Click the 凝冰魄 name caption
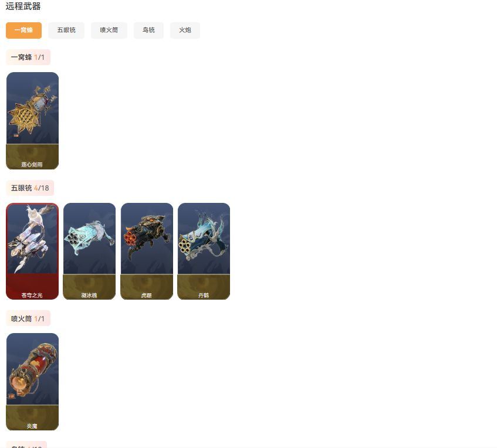Viewport: 497px width, 448px height. [89, 296]
